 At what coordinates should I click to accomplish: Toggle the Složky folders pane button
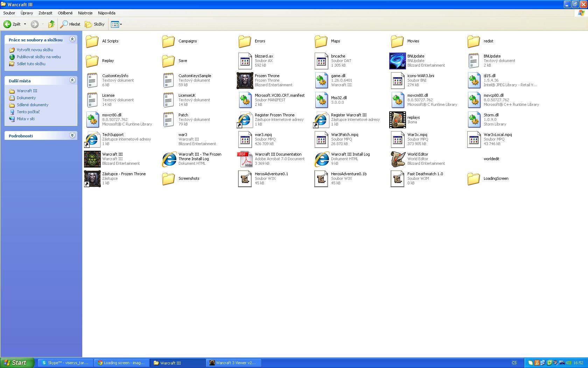point(95,24)
